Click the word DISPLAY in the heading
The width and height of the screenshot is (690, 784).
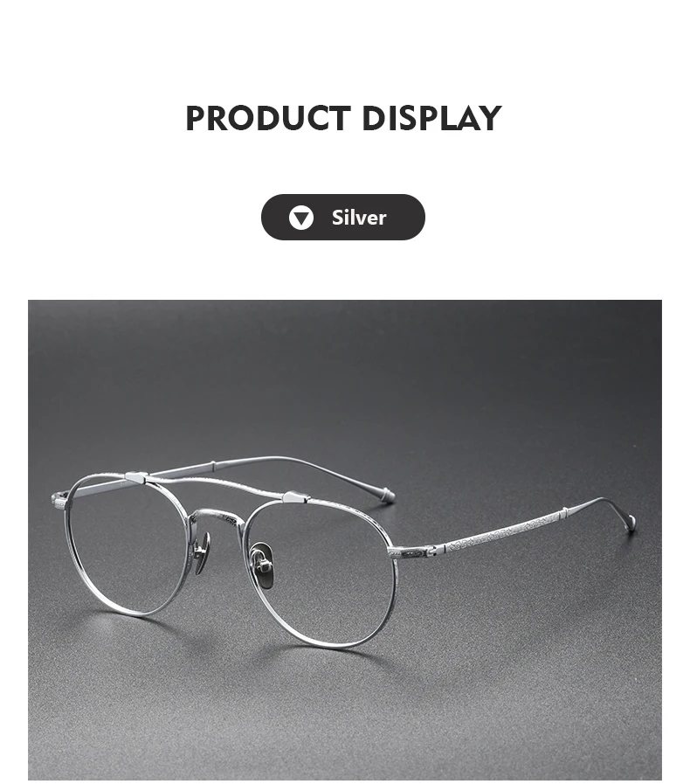[x=431, y=118]
